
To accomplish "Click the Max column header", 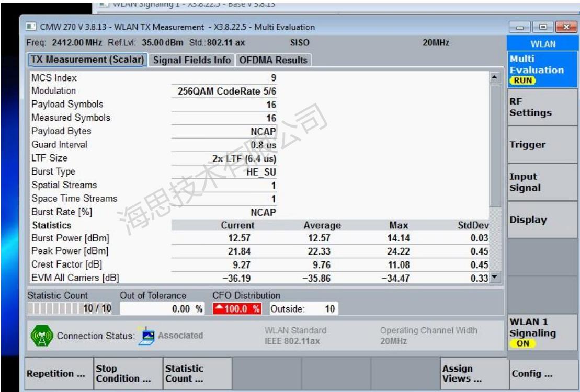I will tap(399, 225).
